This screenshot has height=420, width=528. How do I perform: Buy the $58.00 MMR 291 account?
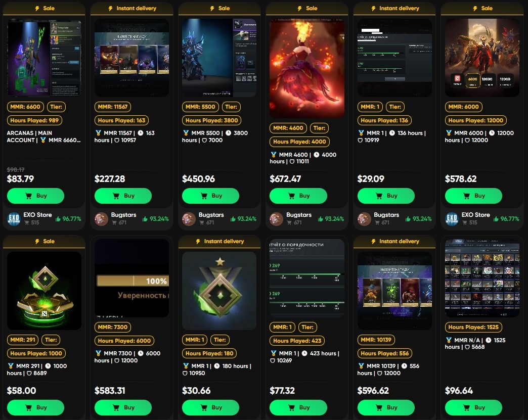[x=36, y=407]
